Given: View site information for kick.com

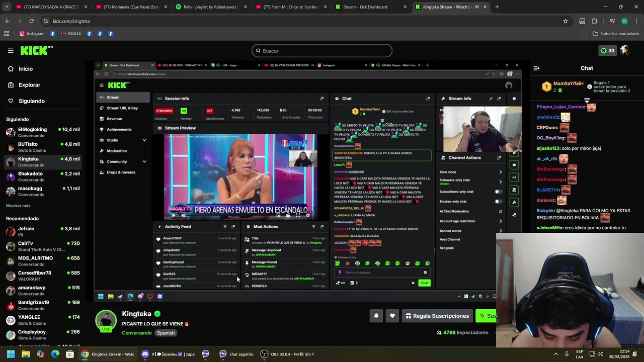Looking at the screenshot, I should point(46,21).
